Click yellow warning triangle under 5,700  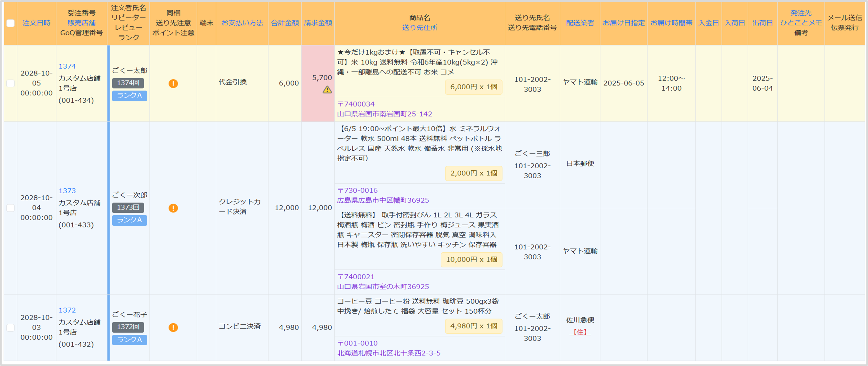(x=327, y=90)
